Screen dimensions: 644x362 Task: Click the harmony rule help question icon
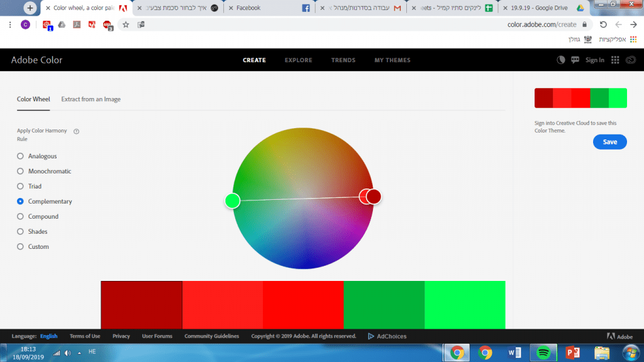76,131
